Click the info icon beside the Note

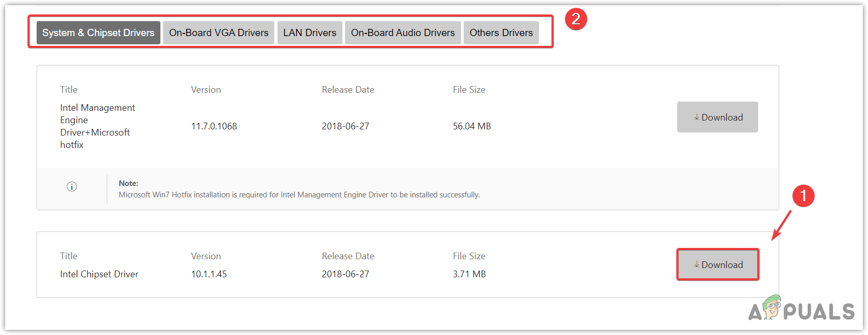click(72, 187)
